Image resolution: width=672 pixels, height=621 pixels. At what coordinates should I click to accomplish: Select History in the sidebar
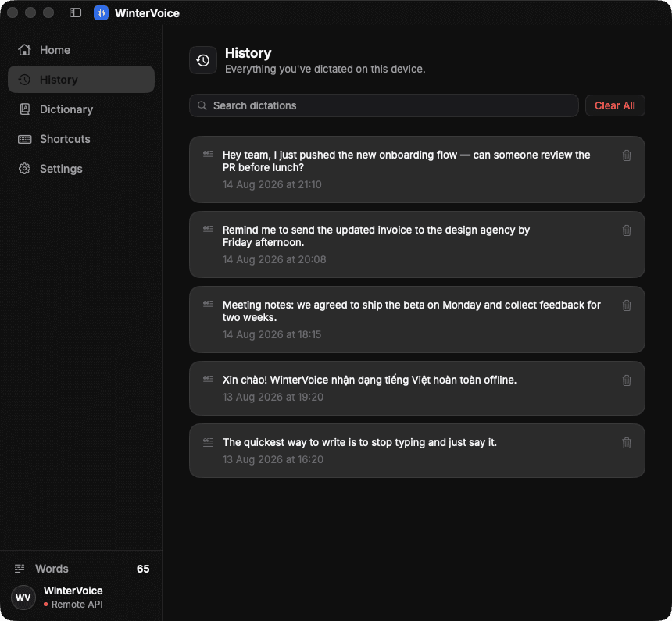(x=81, y=80)
